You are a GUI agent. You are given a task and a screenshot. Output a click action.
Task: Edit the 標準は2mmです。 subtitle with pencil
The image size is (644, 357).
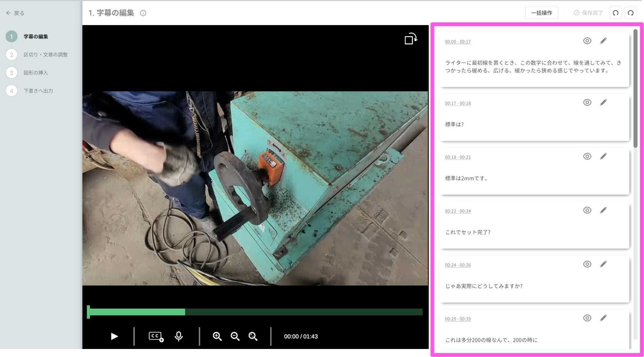pos(603,156)
